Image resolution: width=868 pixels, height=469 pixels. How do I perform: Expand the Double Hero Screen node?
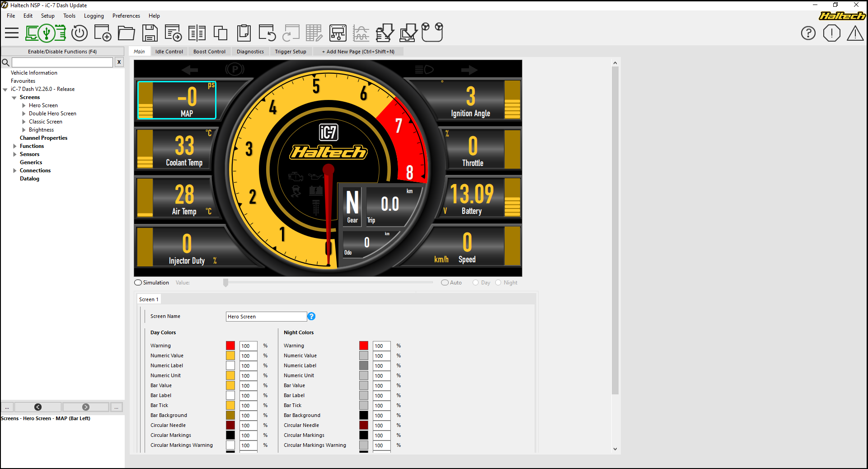tap(24, 114)
